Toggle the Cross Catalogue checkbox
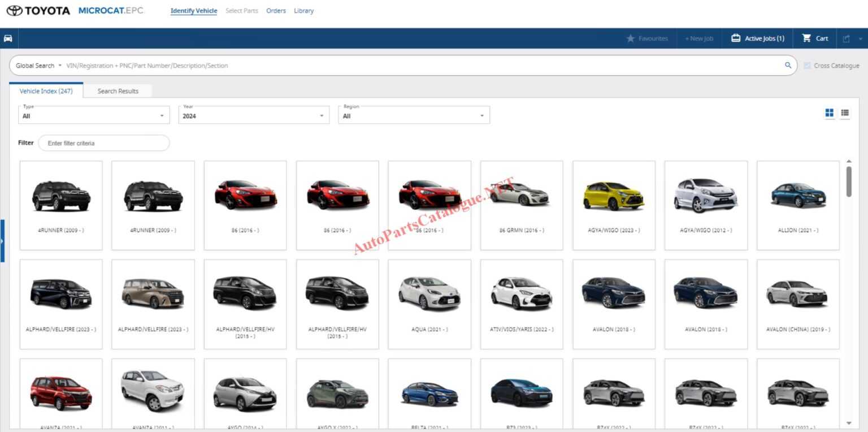The width and height of the screenshot is (868, 432). tap(807, 65)
